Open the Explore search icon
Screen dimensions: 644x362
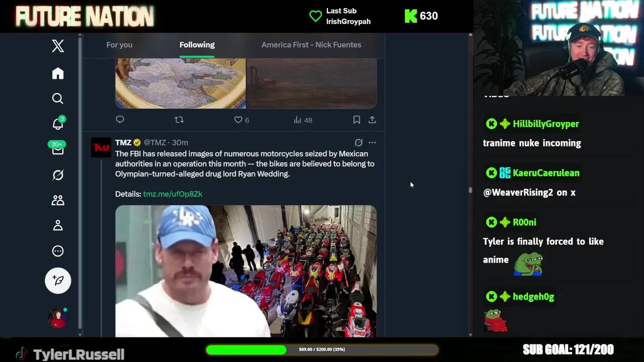[58, 99]
